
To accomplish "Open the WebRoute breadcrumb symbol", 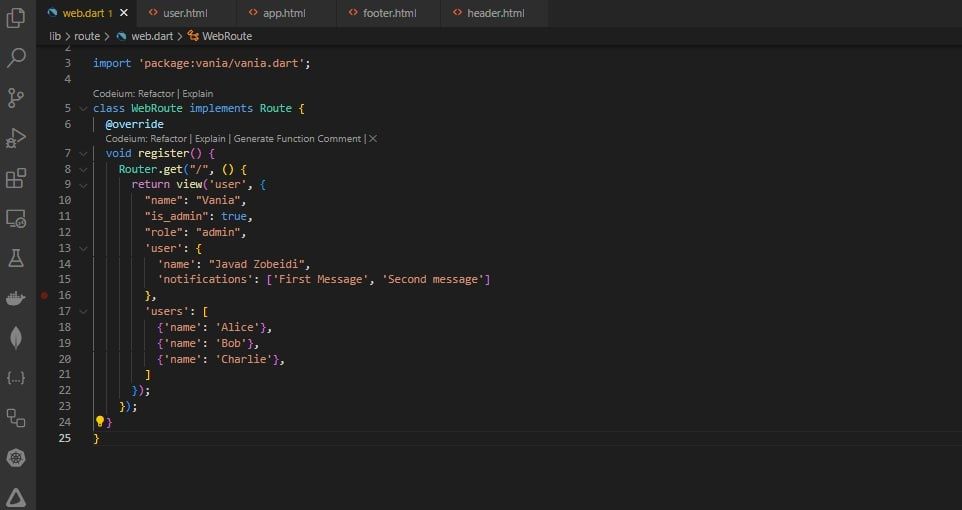I will click(227, 36).
